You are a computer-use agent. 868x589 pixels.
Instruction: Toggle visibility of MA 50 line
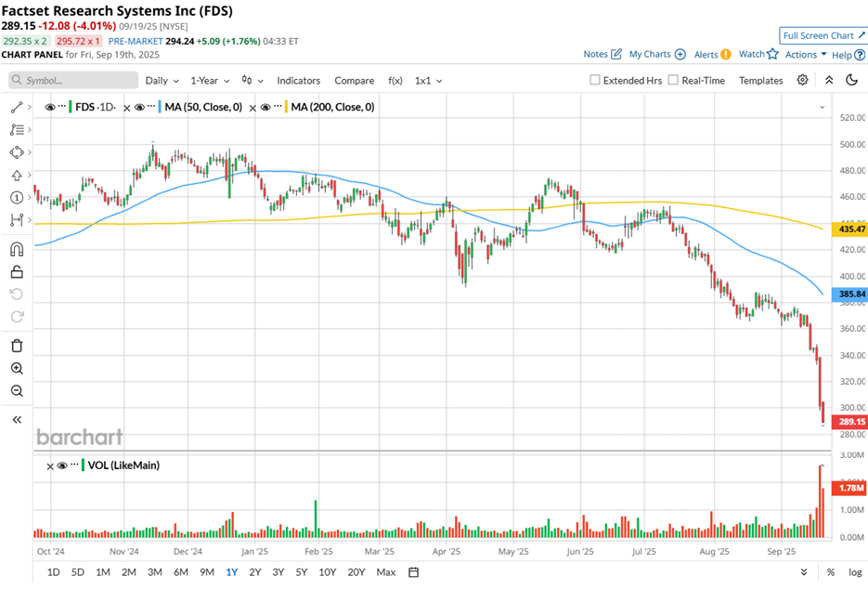pos(139,107)
